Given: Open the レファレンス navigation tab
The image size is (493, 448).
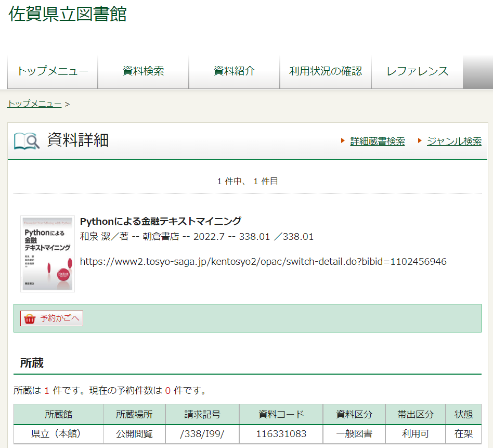Looking at the screenshot, I should (417, 71).
